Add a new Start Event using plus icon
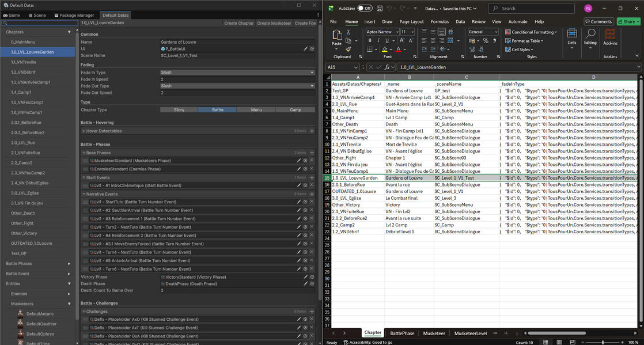Screen dimensions: 644x345 pyautogui.click(x=311, y=177)
